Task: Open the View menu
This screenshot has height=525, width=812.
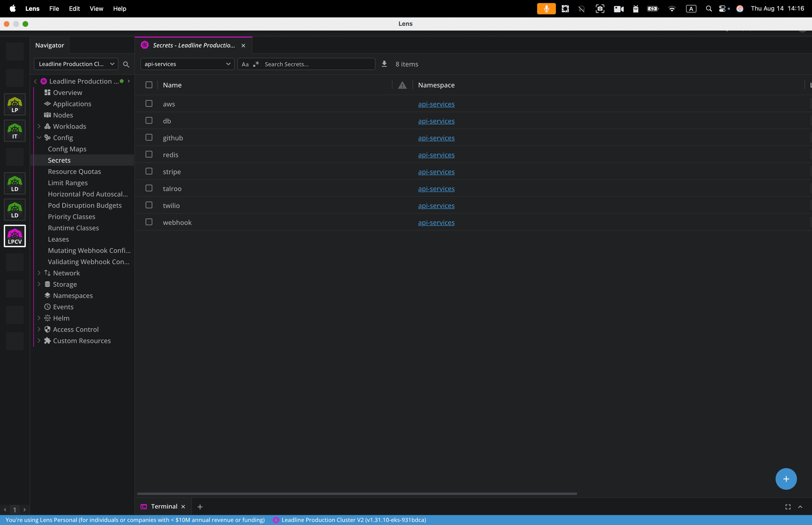Action: pos(96,8)
